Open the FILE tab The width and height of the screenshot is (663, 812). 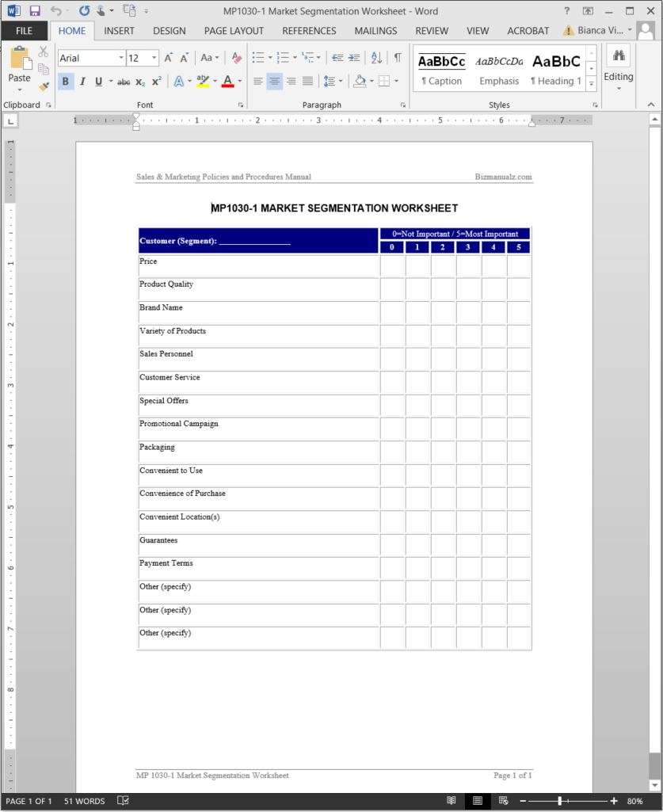(x=24, y=31)
